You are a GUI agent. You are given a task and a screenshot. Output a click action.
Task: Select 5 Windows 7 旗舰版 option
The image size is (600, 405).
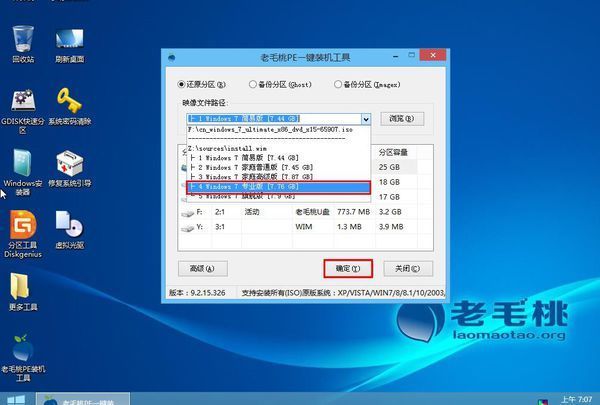(x=279, y=196)
